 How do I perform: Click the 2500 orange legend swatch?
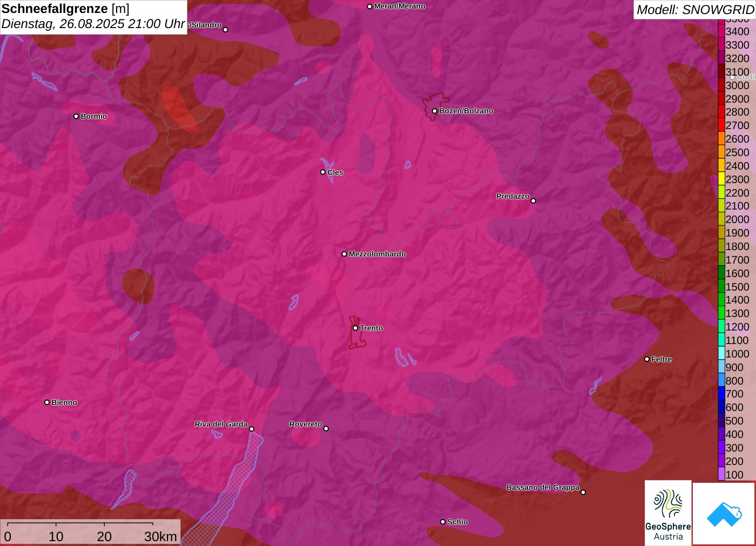[x=721, y=152]
